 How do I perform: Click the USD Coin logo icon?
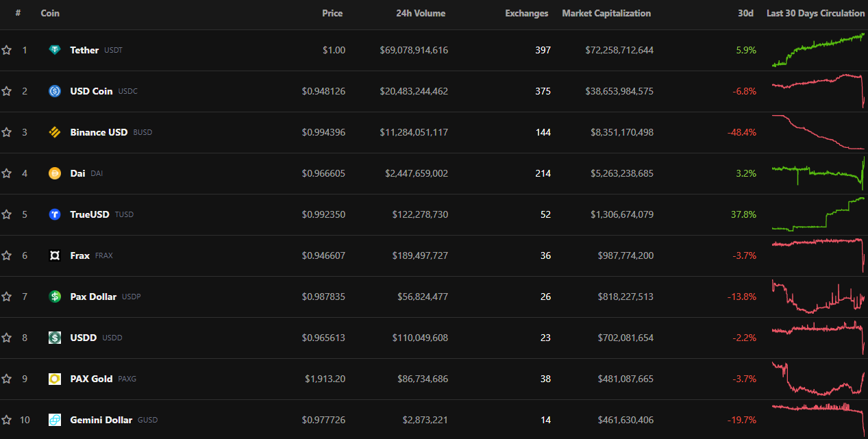55,91
